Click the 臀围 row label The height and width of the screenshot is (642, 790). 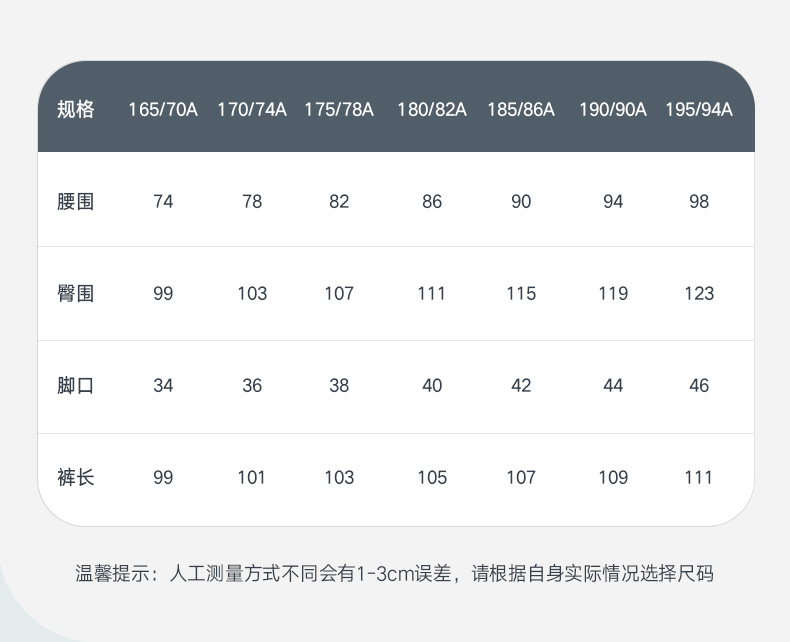(76, 293)
